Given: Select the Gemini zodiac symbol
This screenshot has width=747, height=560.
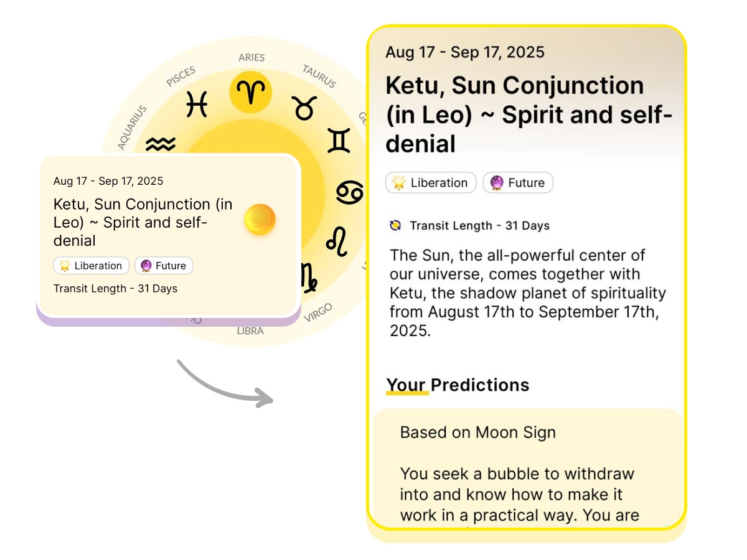Looking at the screenshot, I should click(339, 140).
